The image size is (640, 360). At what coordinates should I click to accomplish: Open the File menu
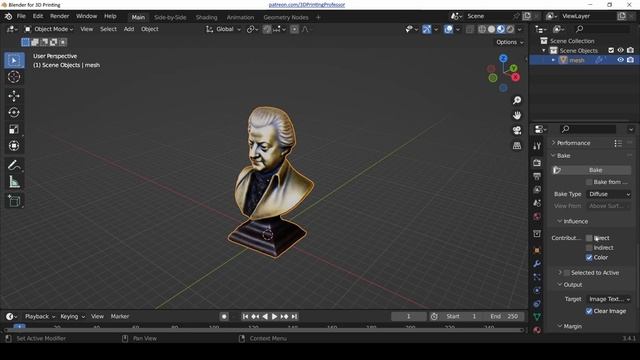tap(21, 16)
